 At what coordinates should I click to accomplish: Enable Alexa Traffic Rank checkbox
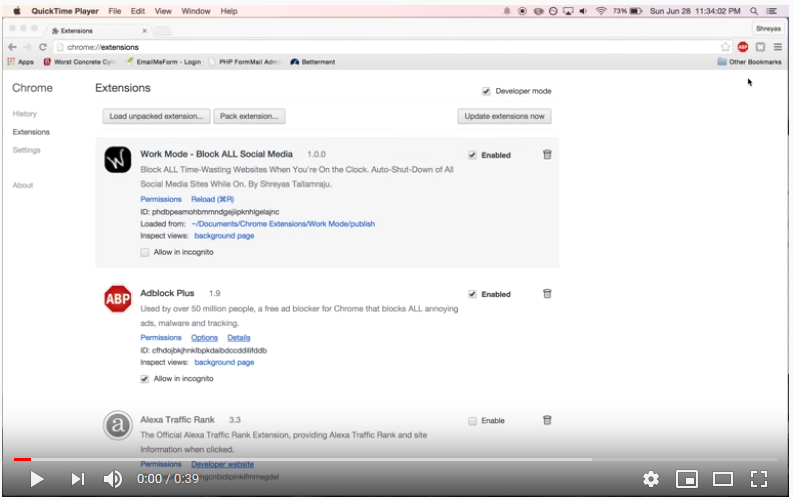[472, 421]
